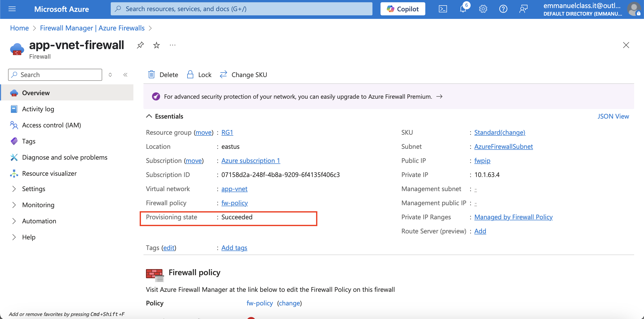The image size is (644, 319).
Task: Click Standard(change) SKU link
Action: (500, 132)
